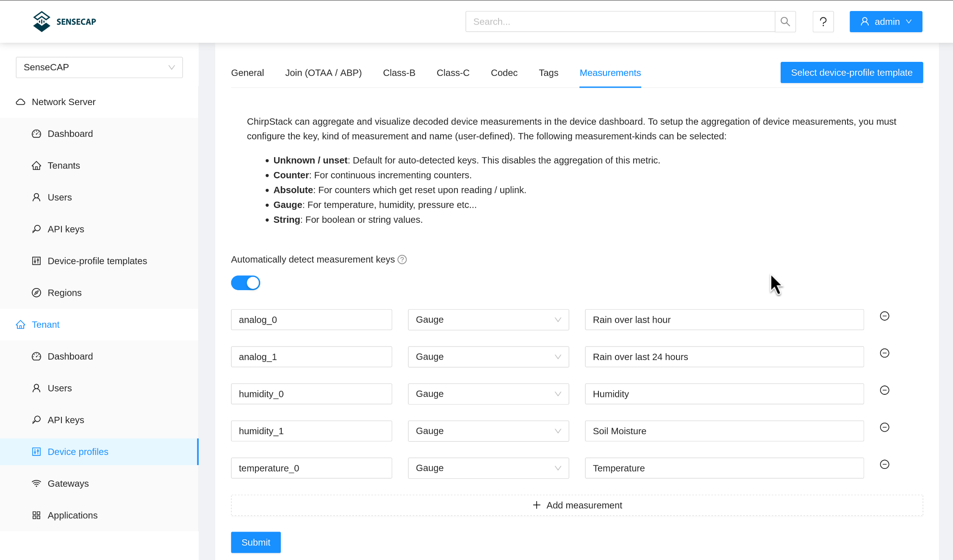The height and width of the screenshot is (560, 953).
Task: Click the humidity_0 key field
Action: tap(311, 394)
